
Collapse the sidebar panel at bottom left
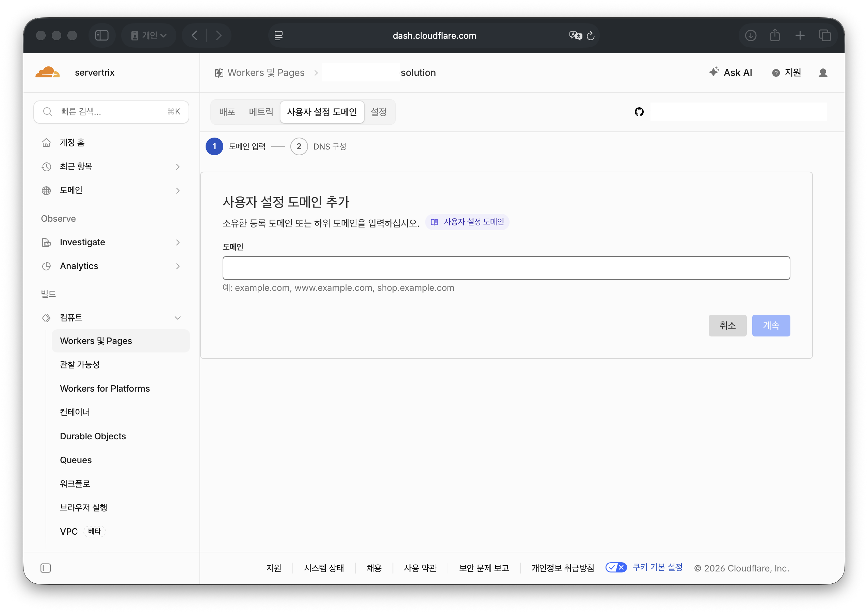pos(46,568)
